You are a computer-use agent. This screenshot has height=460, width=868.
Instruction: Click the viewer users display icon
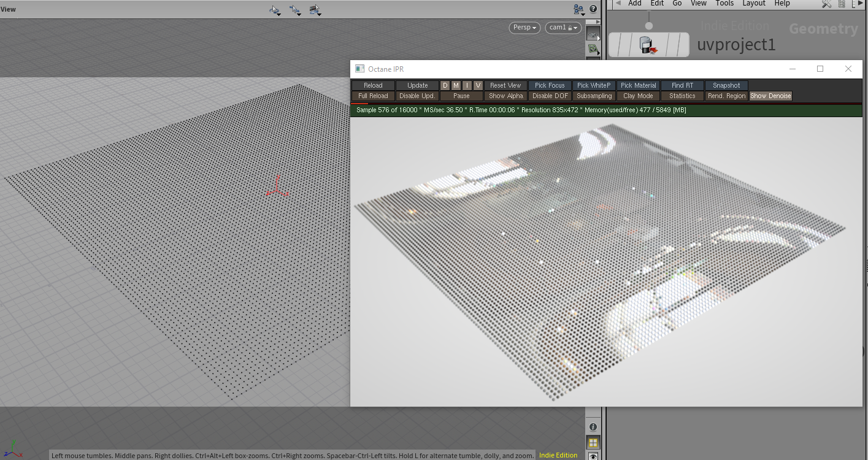(x=578, y=9)
